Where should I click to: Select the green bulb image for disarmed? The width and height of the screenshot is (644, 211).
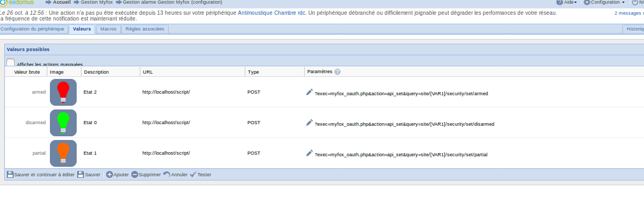63,123
